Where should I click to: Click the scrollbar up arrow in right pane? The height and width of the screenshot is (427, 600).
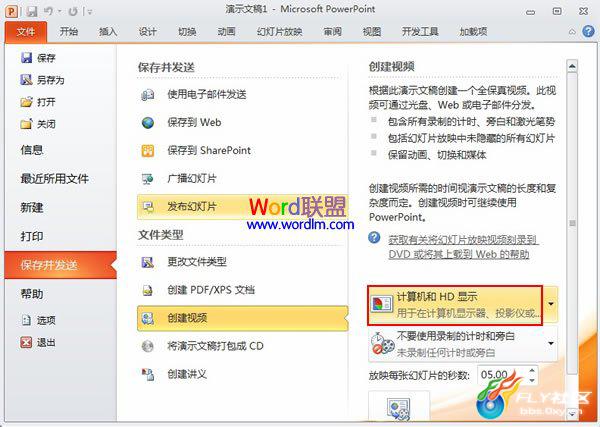click(572, 67)
